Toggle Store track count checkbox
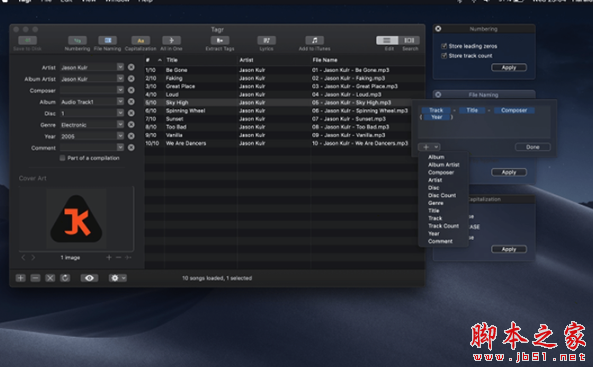The image size is (593, 367). click(x=444, y=56)
